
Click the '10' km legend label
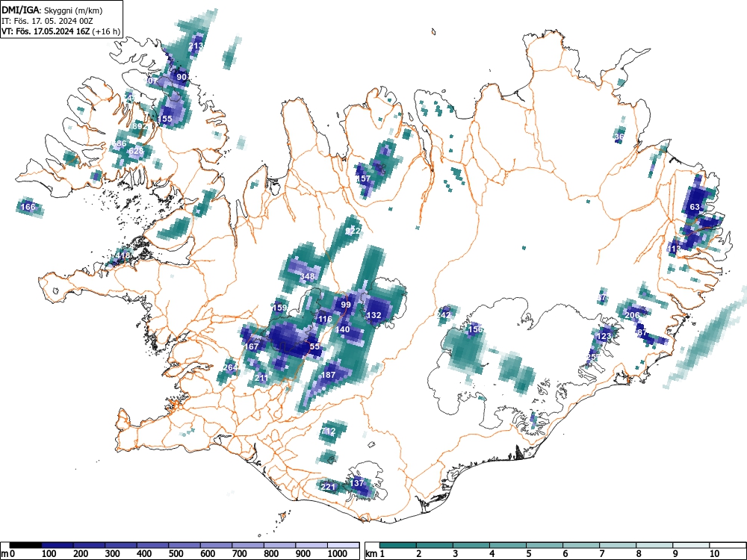pos(713,554)
